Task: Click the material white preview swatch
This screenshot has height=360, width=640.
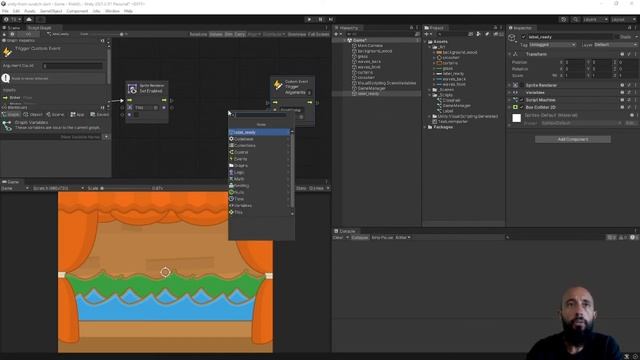Action: coord(516,118)
